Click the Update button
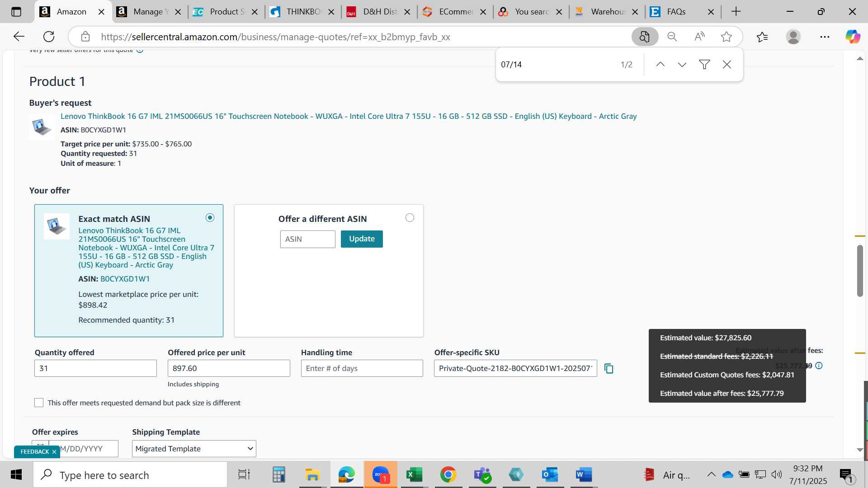The width and height of the screenshot is (868, 488). click(362, 239)
